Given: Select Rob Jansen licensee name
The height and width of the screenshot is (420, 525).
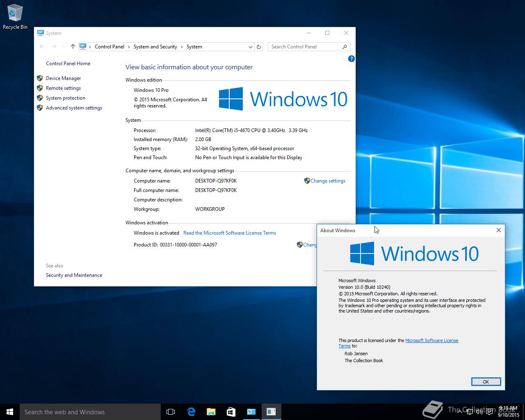Looking at the screenshot, I should pos(356,354).
